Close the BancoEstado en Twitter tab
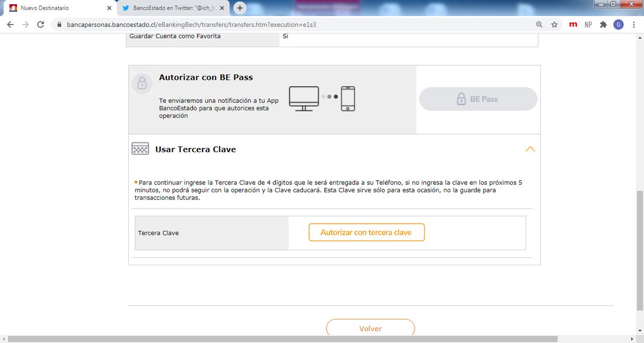644x343 pixels. click(x=222, y=8)
